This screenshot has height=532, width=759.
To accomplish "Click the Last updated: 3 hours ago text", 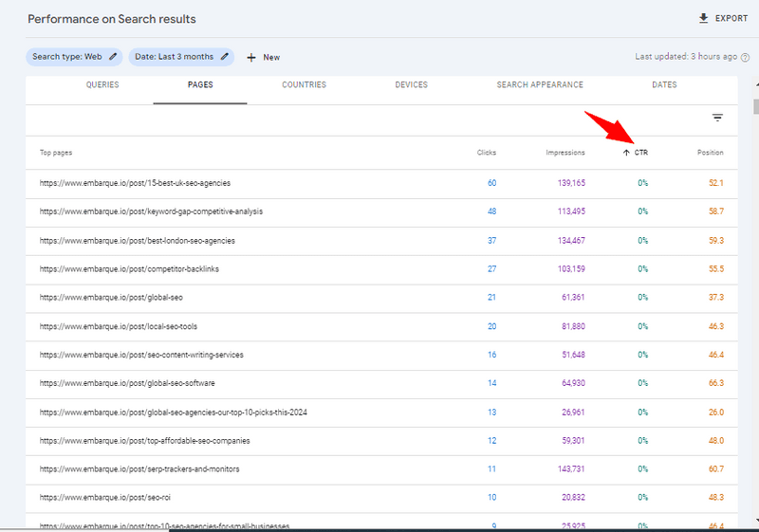I will (x=686, y=57).
